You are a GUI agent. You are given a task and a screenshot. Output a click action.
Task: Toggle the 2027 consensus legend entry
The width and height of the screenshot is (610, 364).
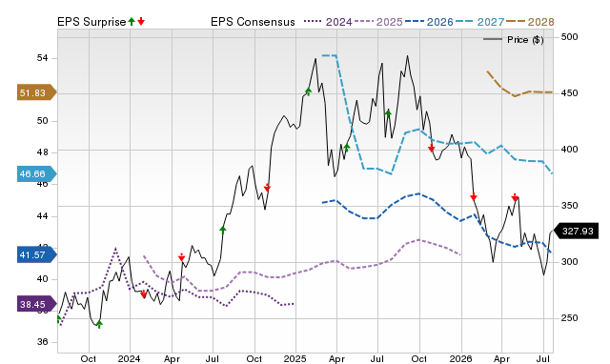(479, 22)
